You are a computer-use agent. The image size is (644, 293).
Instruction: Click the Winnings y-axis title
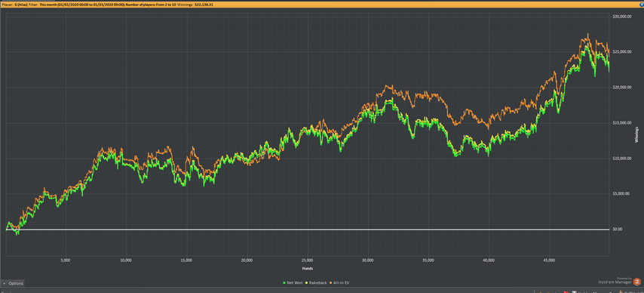click(636, 134)
